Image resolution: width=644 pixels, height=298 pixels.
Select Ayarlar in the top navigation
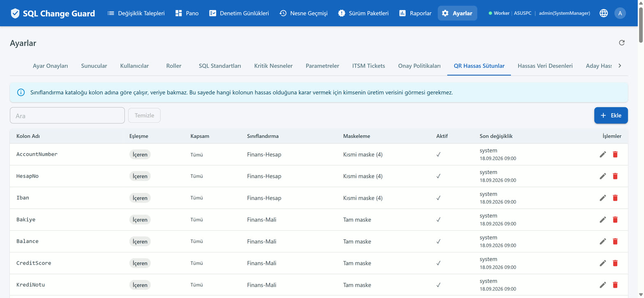point(457,13)
